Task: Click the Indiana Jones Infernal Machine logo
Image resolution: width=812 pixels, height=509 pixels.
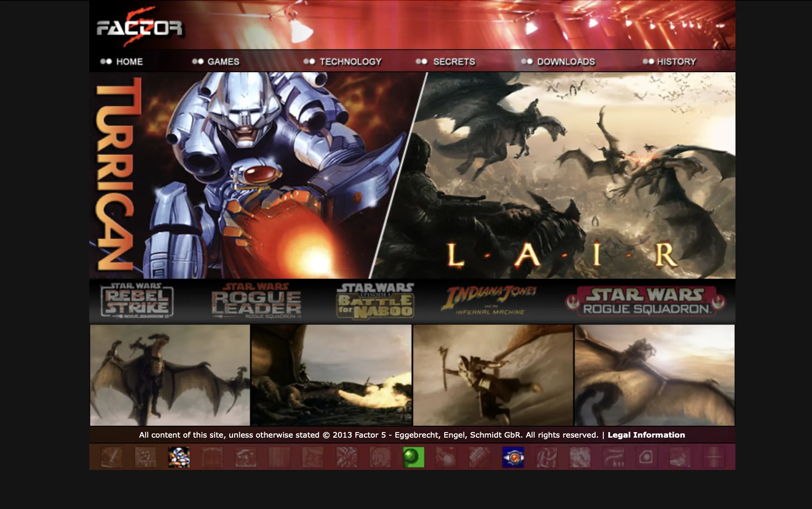Action: click(491, 300)
